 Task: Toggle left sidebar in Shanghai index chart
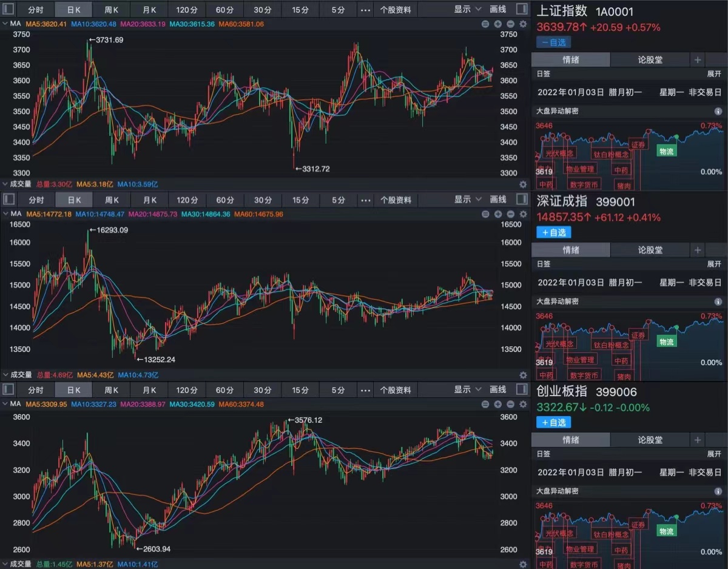[x=9, y=10]
